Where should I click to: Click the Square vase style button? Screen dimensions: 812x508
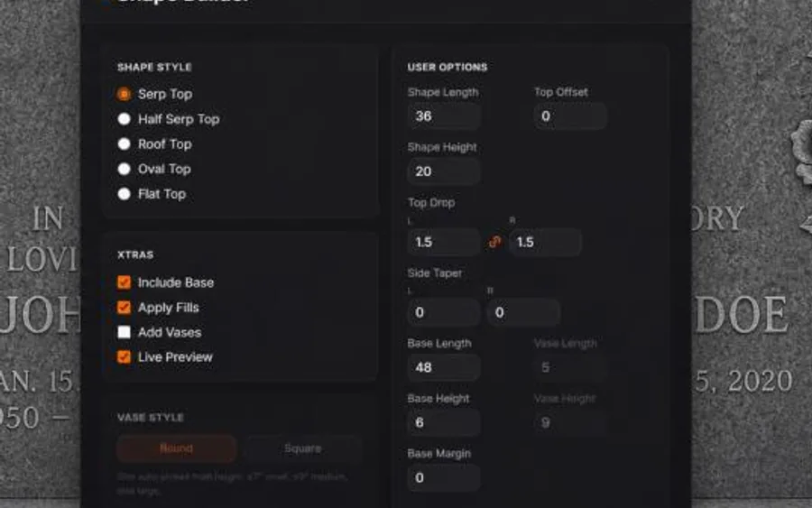point(303,448)
